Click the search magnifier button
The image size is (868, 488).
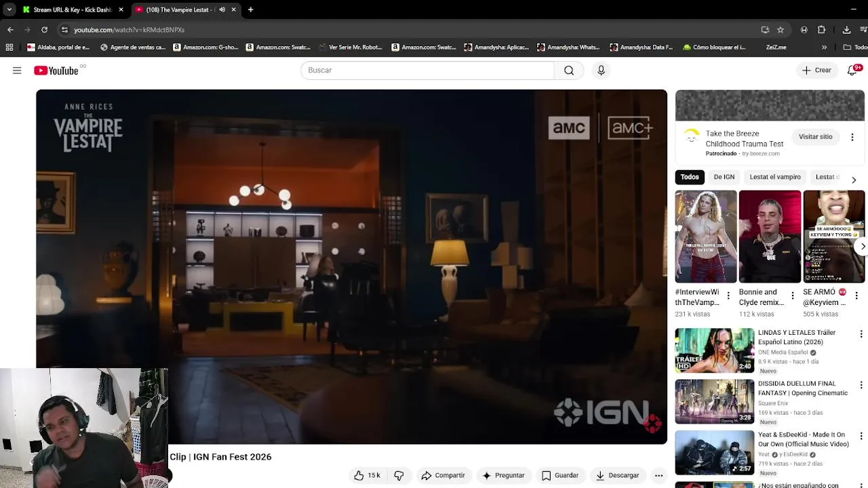click(569, 70)
